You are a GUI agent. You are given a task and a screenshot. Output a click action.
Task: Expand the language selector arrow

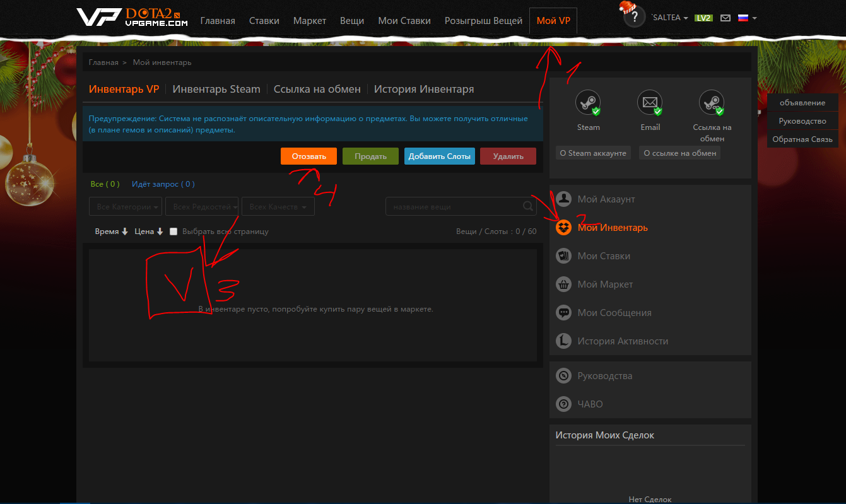point(755,18)
